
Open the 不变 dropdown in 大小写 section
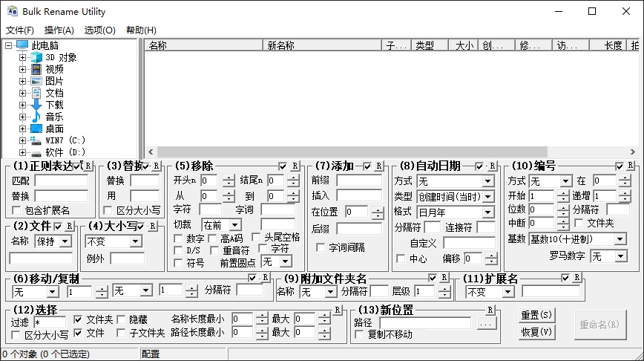(x=136, y=241)
